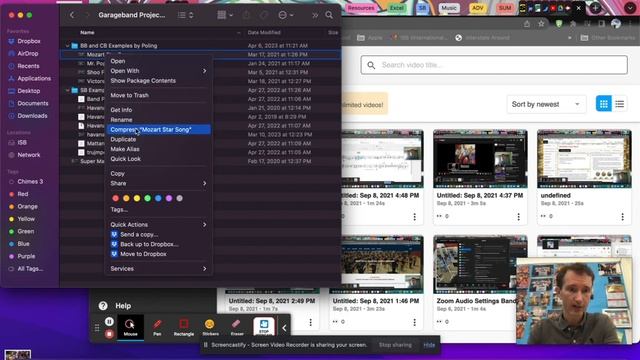Select Screencastify Eraser tool
The width and height of the screenshot is (640, 360).
237,327
